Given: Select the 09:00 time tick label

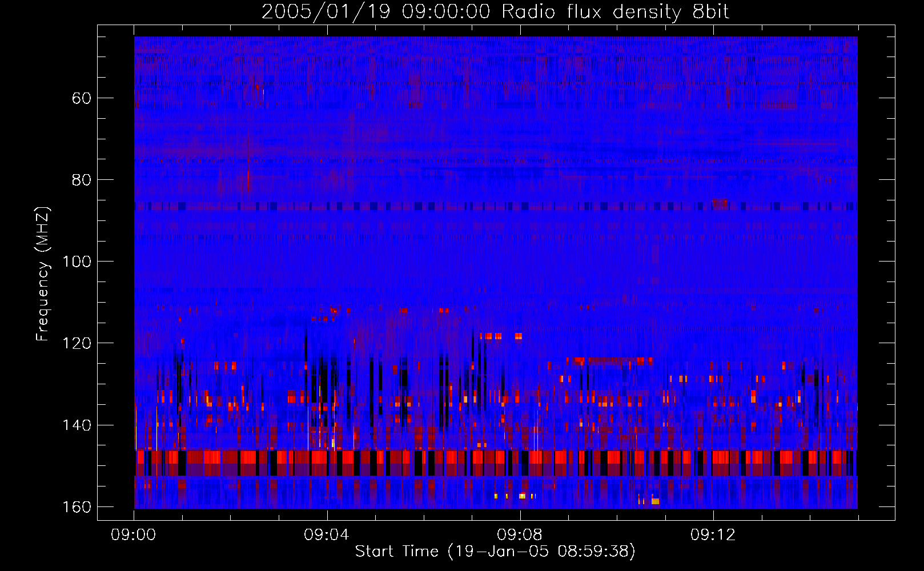Looking at the screenshot, I should tap(134, 535).
